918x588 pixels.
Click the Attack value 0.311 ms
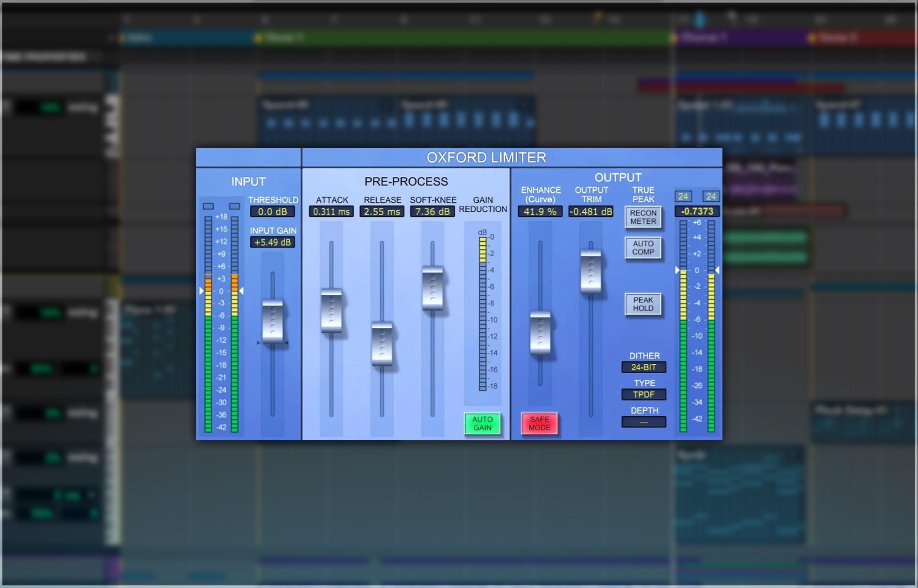pyautogui.click(x=331, y=212)
